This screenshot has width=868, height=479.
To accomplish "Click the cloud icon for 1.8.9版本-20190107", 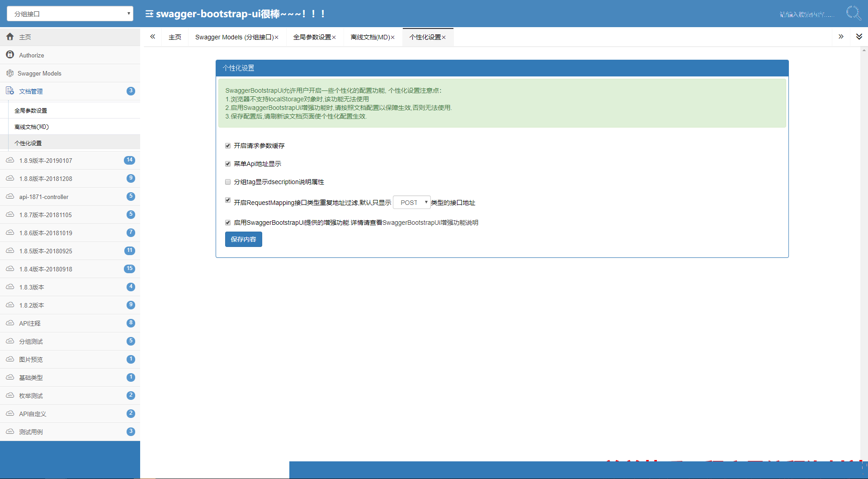I will pos(10,160).
